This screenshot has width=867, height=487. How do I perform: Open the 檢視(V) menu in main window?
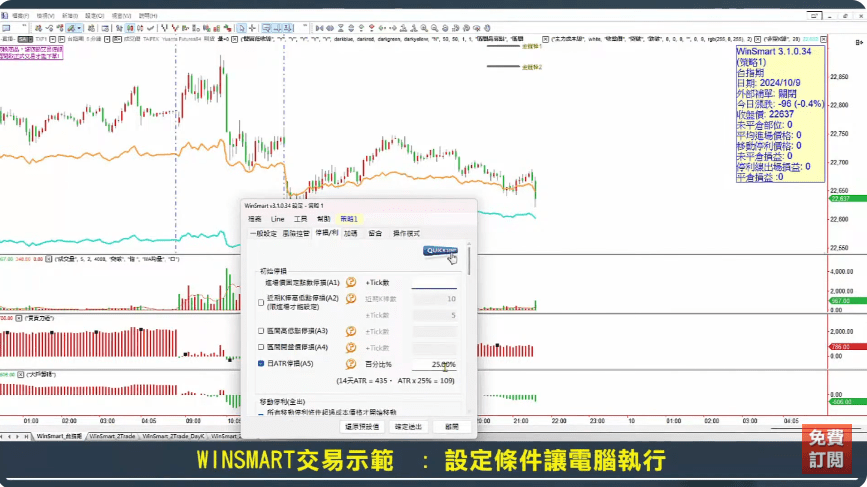(x=45, y=16)
